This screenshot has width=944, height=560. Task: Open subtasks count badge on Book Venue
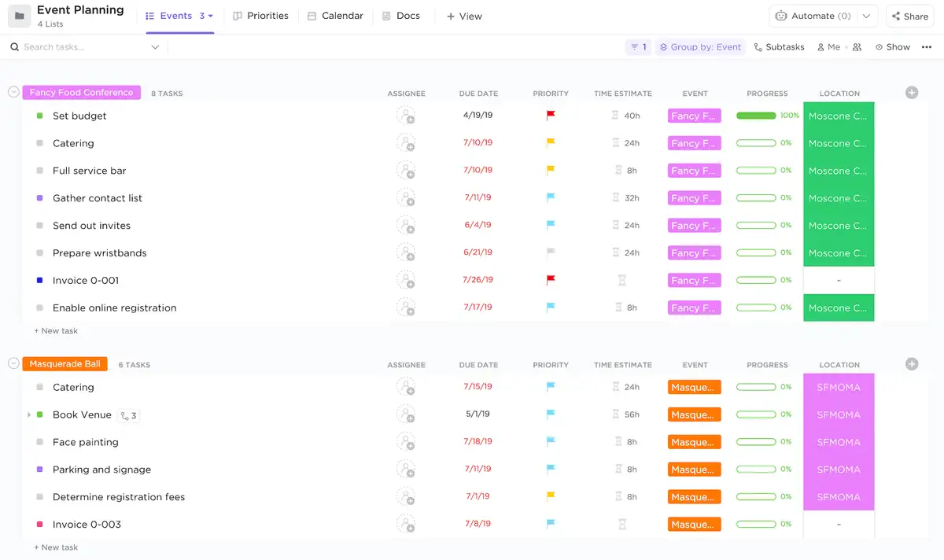128,415
